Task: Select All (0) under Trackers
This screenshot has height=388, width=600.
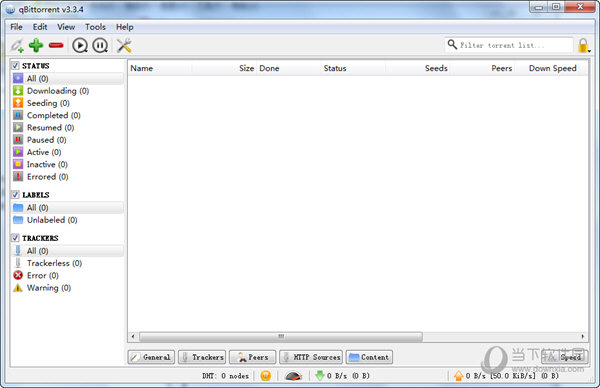Action: (x=68, y=251)
